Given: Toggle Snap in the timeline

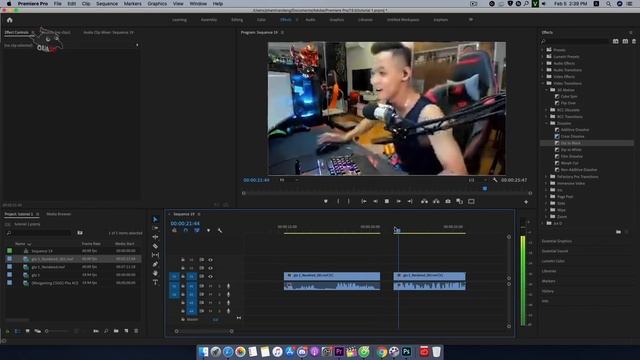Looking at the screenshot, I should (x=186, y=231).
